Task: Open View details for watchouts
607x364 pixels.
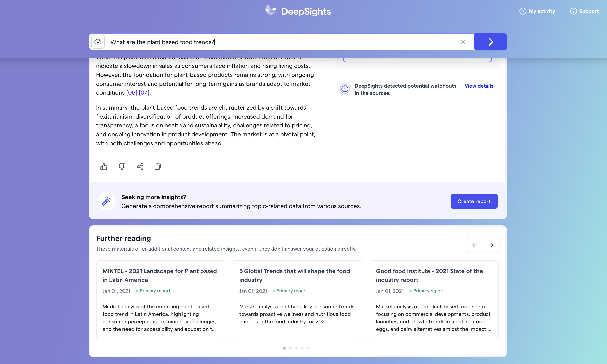Action: (479, 86)
